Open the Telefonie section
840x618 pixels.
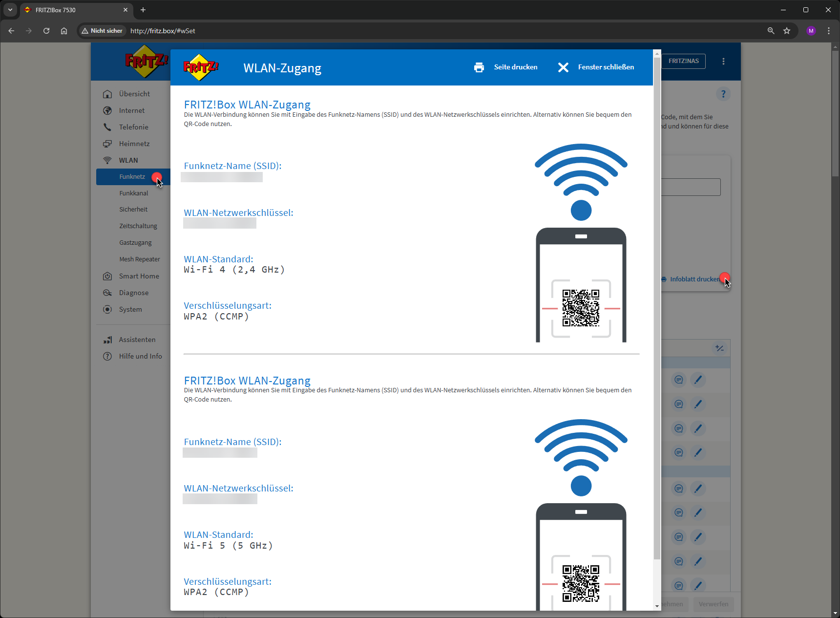133,127
